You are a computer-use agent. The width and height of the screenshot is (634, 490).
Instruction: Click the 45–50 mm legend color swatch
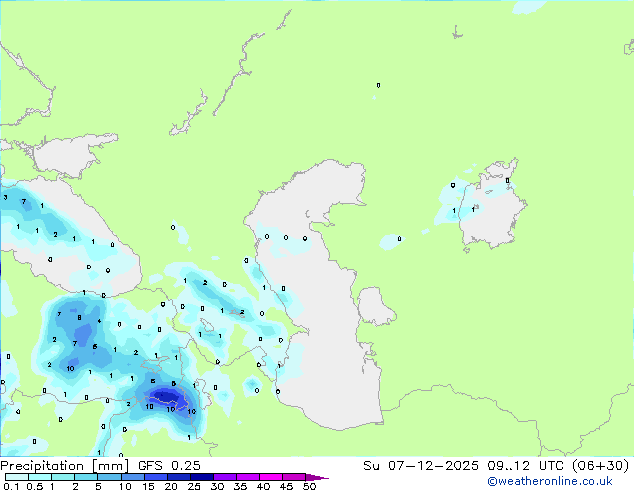click(x=294, y=477)
